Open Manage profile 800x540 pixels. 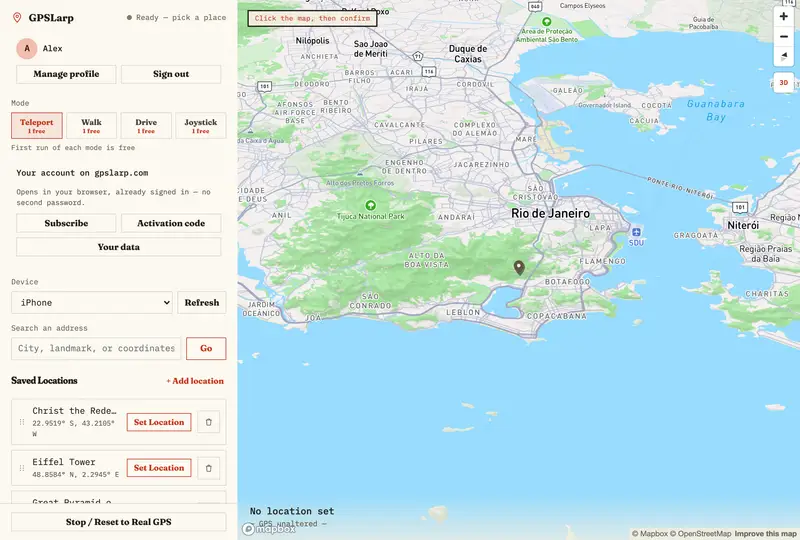pyautogui.click(x=66, y=74)
